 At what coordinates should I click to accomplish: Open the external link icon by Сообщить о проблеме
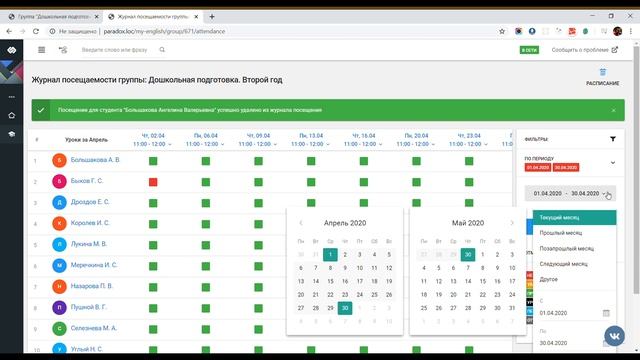click(x=614, y=50)
